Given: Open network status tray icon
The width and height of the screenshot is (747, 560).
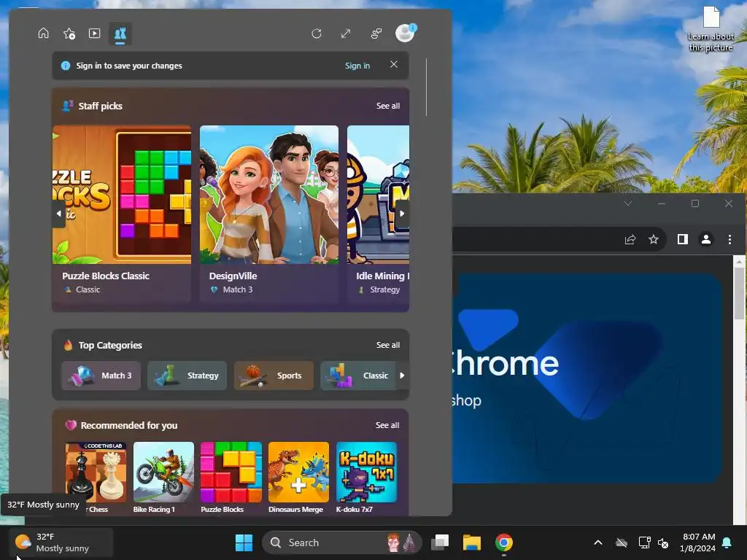Looking at the screenshot, I should tap(644, 542).
